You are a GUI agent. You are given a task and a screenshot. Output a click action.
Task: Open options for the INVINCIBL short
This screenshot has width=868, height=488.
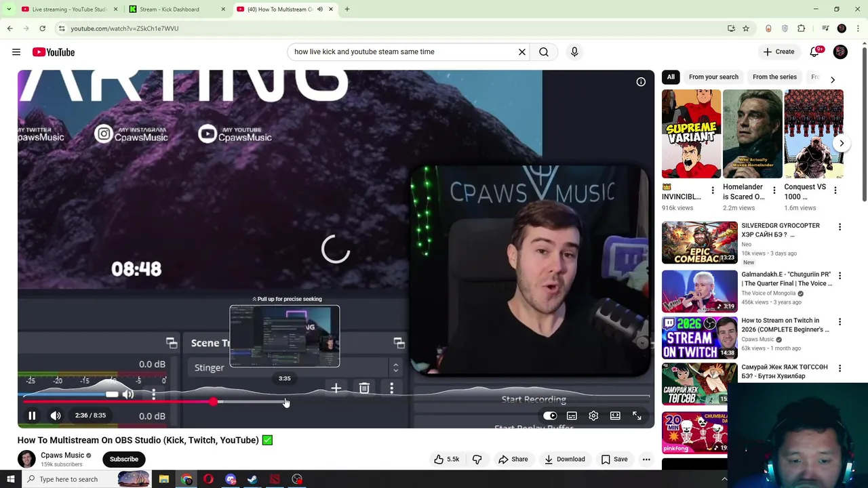pyautogui.click(x=713, y=190)
